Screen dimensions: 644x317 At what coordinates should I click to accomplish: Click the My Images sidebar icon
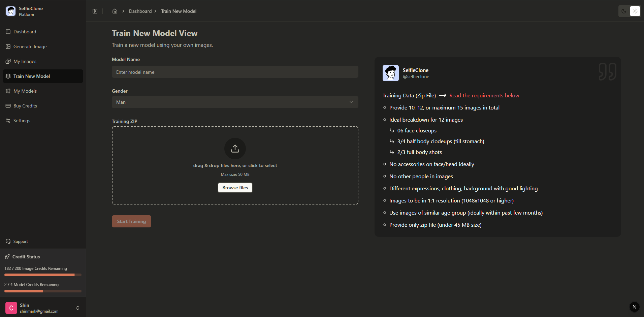tap(8, 61)
